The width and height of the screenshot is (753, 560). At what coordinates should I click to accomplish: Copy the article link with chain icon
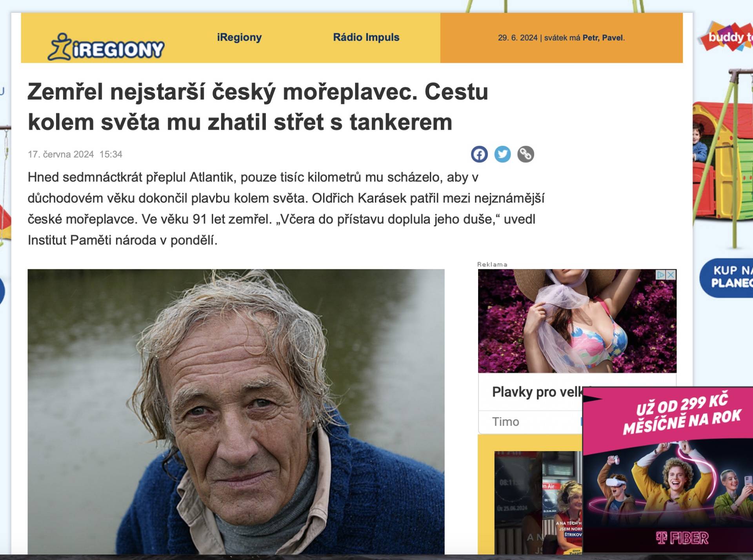coord(526,154)
